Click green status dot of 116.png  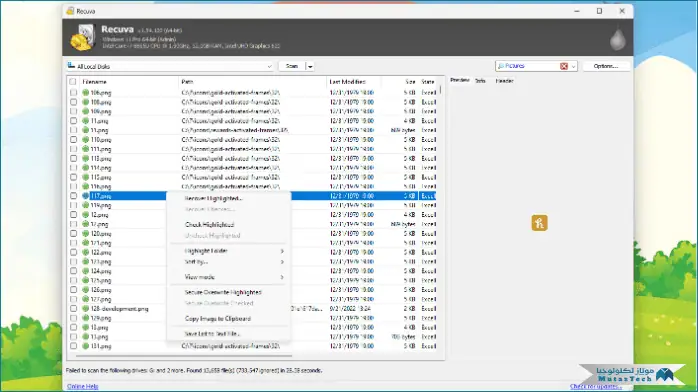(85, 186)
